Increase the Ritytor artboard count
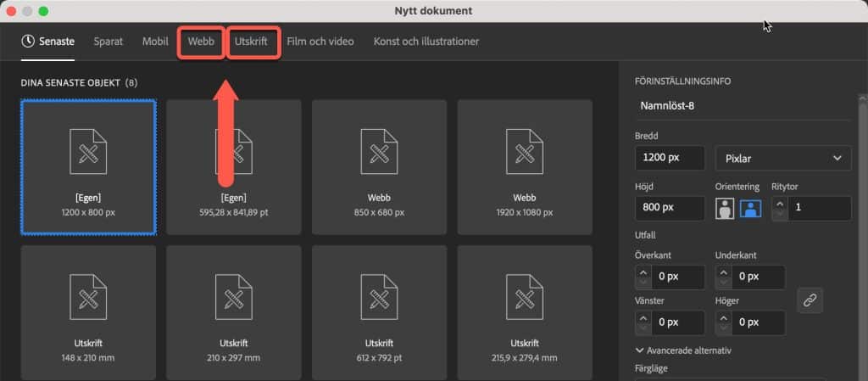 (x=780, y=204)
